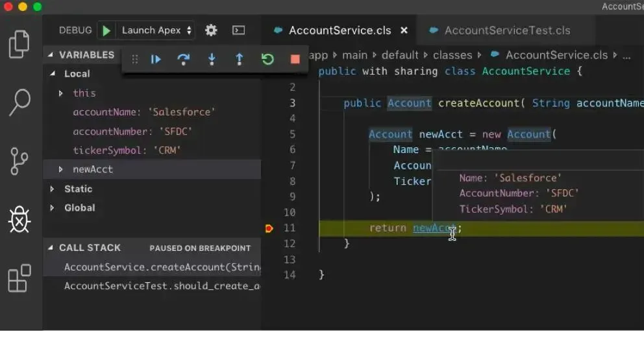This screenshot has width=644, height=343.
Task: Click the AccountServiceTest.cls tab file icon
Action: tap(433, 30)
